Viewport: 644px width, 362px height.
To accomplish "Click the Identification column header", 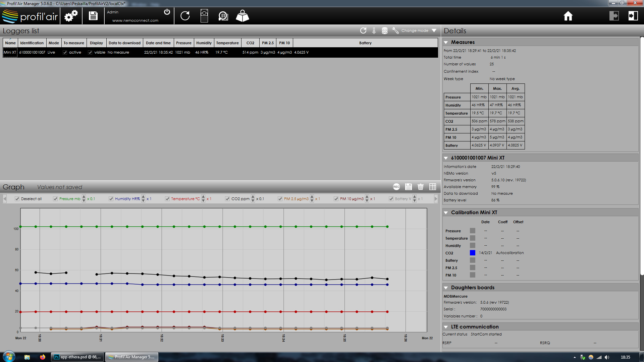I will pos(32,43).
